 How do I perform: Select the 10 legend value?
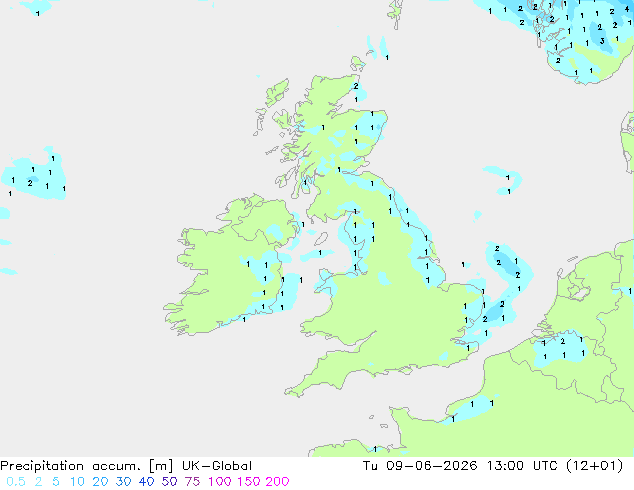click(77, 482)
